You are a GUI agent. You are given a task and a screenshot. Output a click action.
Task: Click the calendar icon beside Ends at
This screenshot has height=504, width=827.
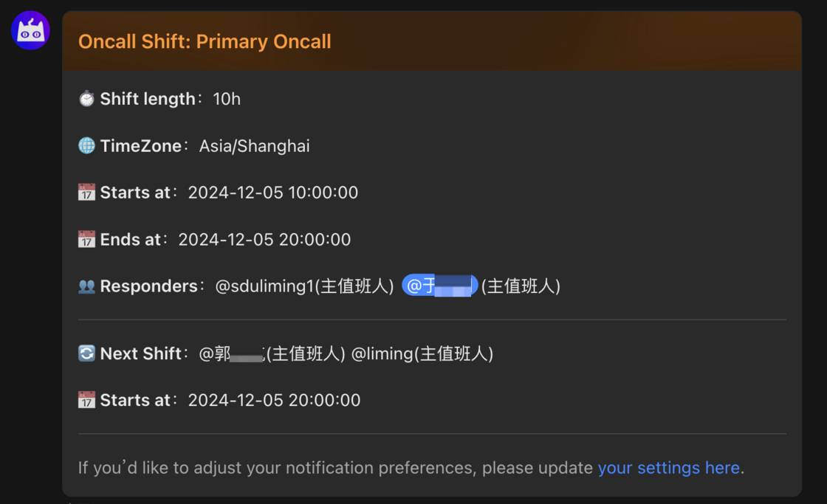click(x=86, y=238)
